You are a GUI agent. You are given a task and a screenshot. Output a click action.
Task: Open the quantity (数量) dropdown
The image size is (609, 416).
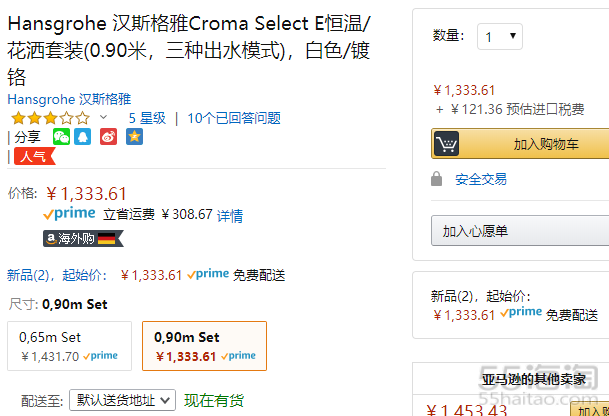coord(500,37)
